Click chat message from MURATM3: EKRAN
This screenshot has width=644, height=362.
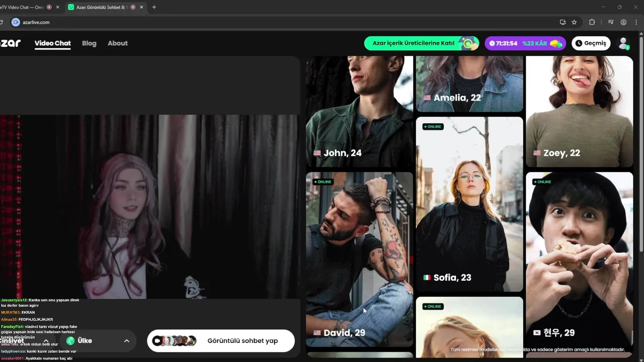18,312
